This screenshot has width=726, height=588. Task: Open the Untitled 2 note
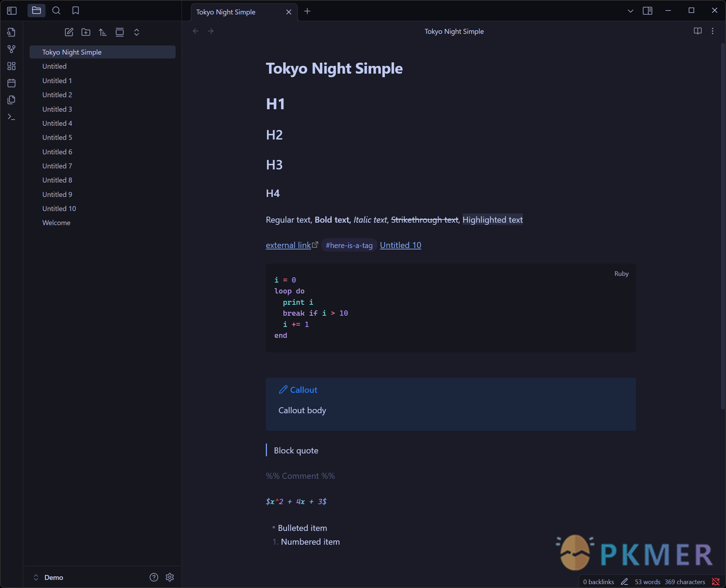point(103,95)
